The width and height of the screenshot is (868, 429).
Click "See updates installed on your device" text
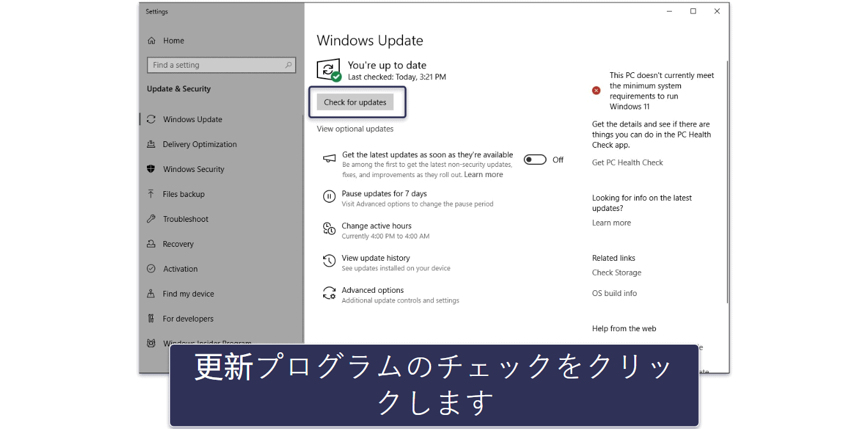pyautogui.click(x=396, y=269)
